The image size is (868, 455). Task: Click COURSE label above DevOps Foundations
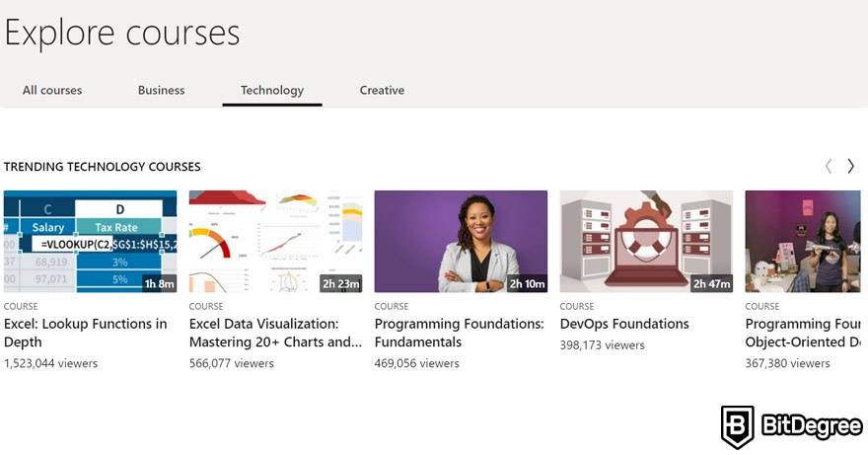pyautogui.click(x=577, y=306)
